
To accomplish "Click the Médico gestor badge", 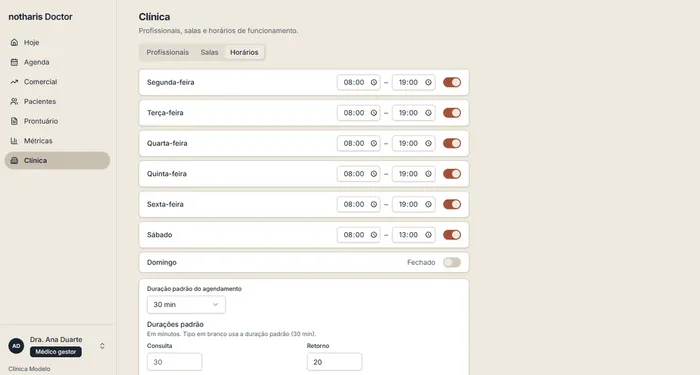I will click(56, 352).
